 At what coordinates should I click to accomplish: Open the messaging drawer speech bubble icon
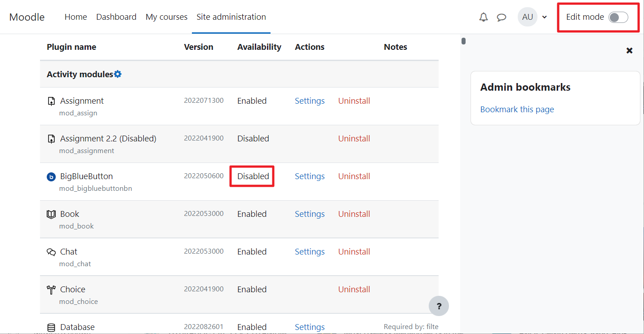pos(502,17)
